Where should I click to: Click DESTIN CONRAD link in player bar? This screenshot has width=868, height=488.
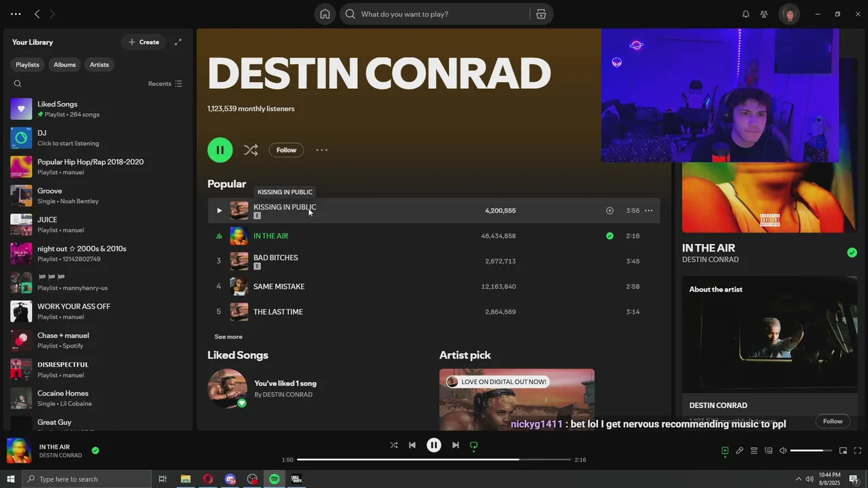[60, 455]
